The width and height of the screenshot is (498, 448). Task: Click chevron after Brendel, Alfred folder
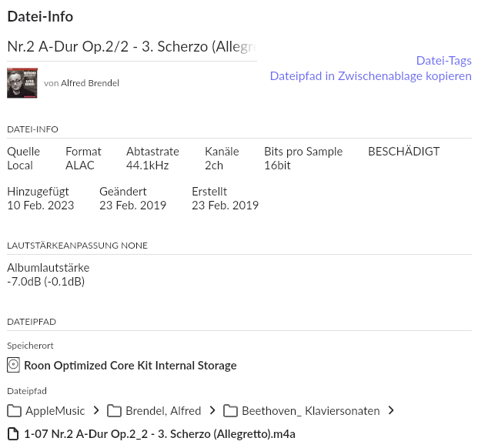[212, 410]
